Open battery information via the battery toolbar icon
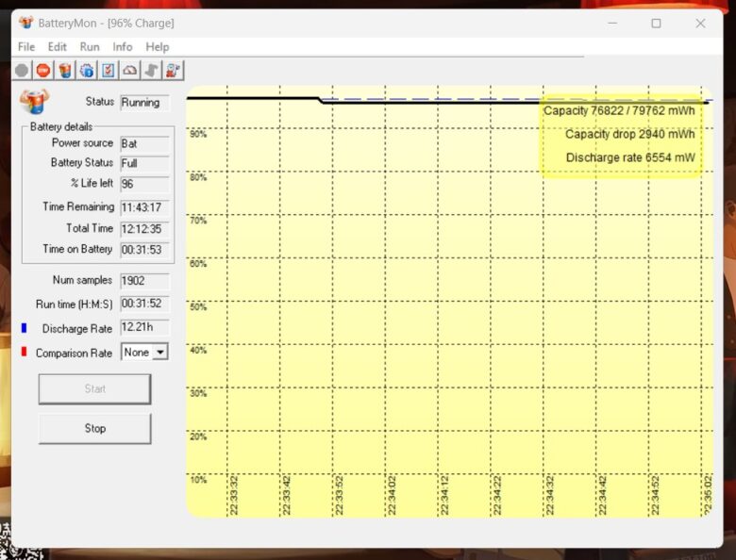Image resolution: width=736 pixels, height=560 pixels. (x=65, y=70)
